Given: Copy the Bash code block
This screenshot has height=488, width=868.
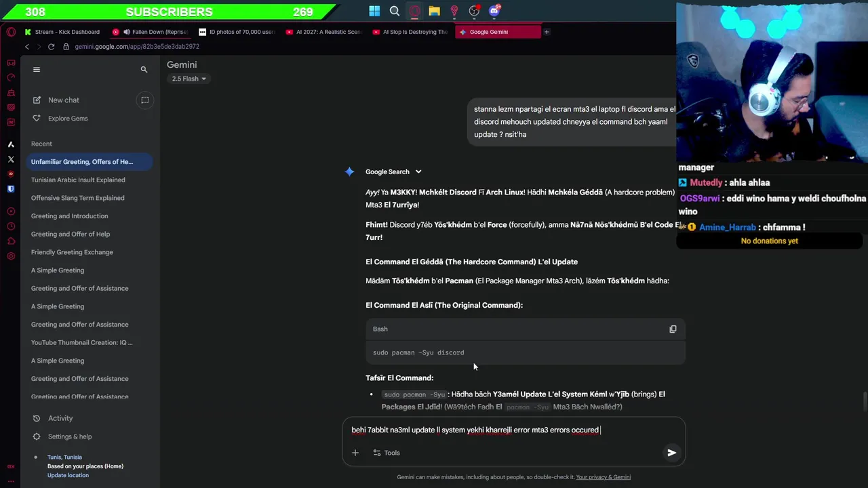Looking at the screenshot, I should coord(673,329).
